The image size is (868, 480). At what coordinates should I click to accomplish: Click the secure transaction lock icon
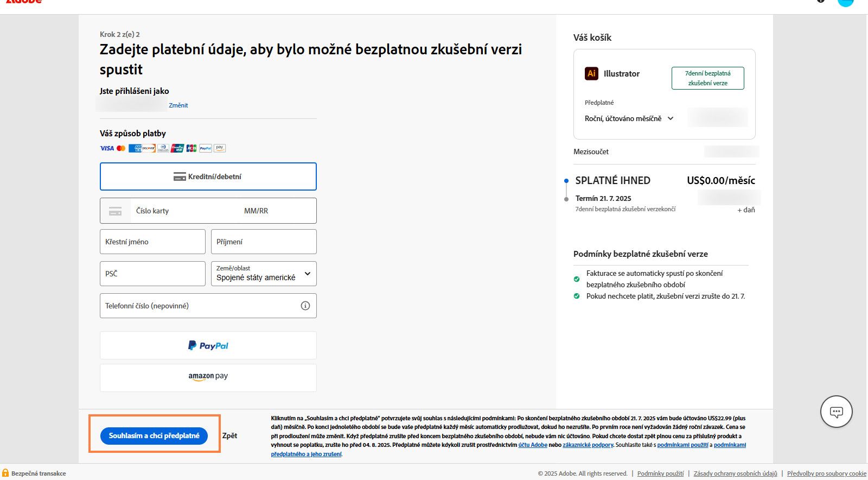pos(5,473)
